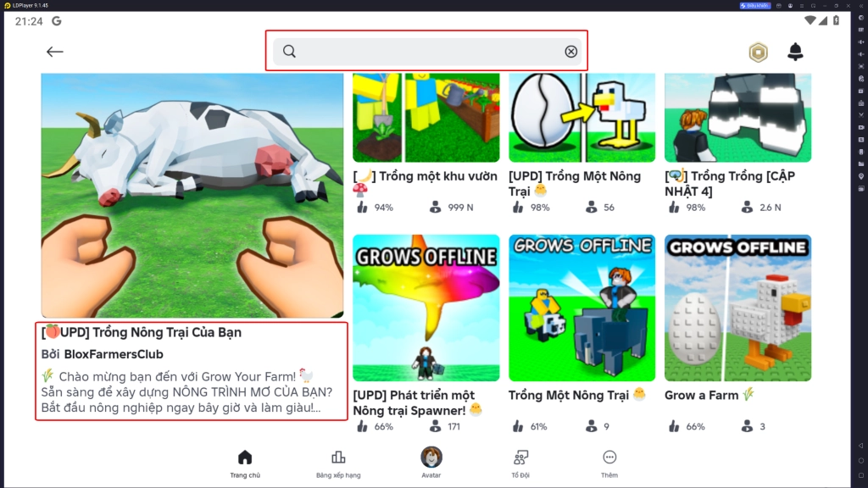Click Android recents square in LDPlayer sidebar

[x=861, y=475]
